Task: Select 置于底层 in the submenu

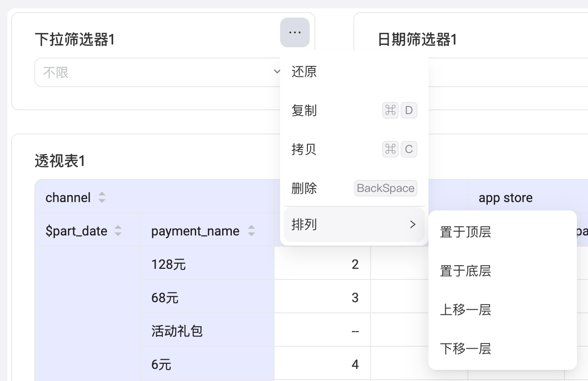Action: [x=503, y=271]
